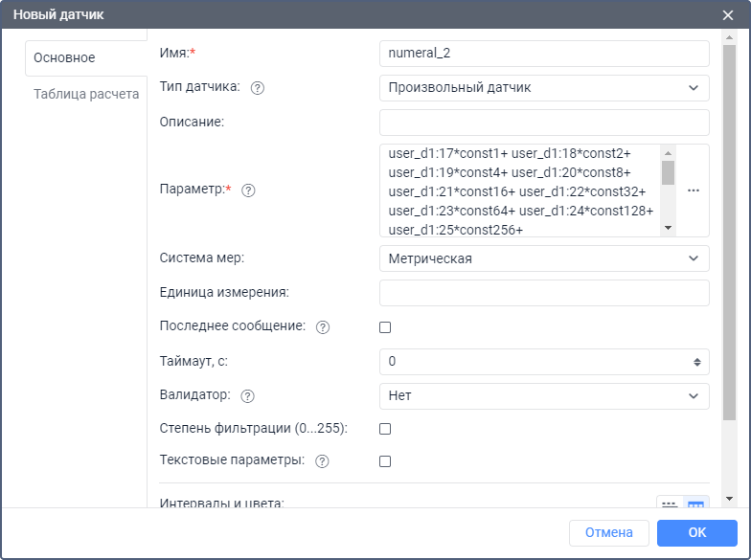Click the Описание input field
The height and width of the screenshot is (560, 751).
[x=544, y=123]
